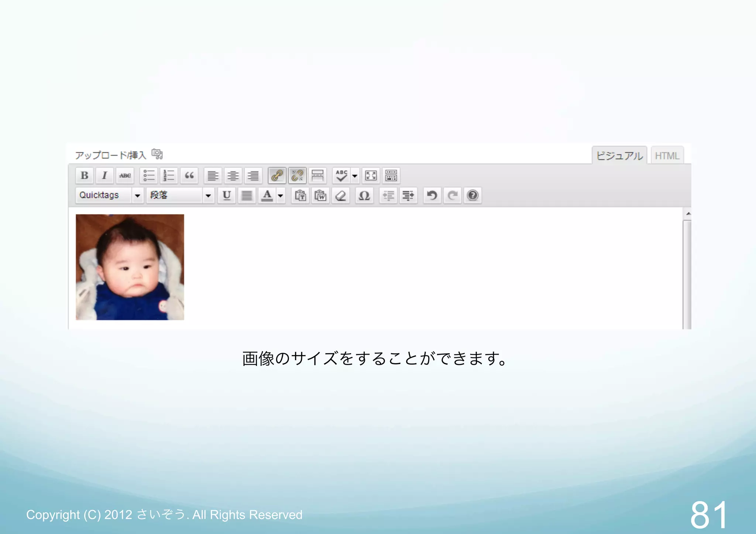Switch to HTML tab
The height and width of the screenshot is (534, 756).
[x=667, y=156]
